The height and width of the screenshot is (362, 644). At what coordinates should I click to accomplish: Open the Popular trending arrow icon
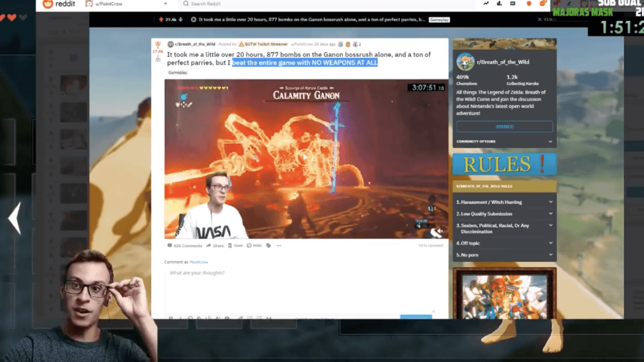486,4
